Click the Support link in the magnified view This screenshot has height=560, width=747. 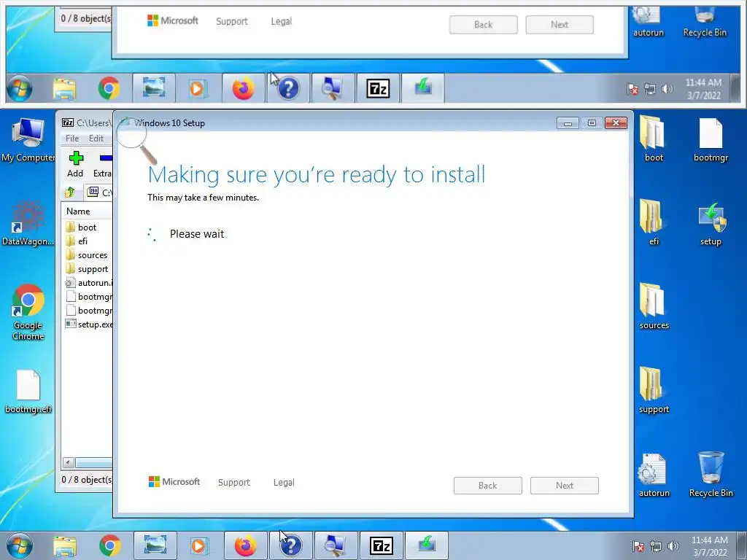click(232, 21)
